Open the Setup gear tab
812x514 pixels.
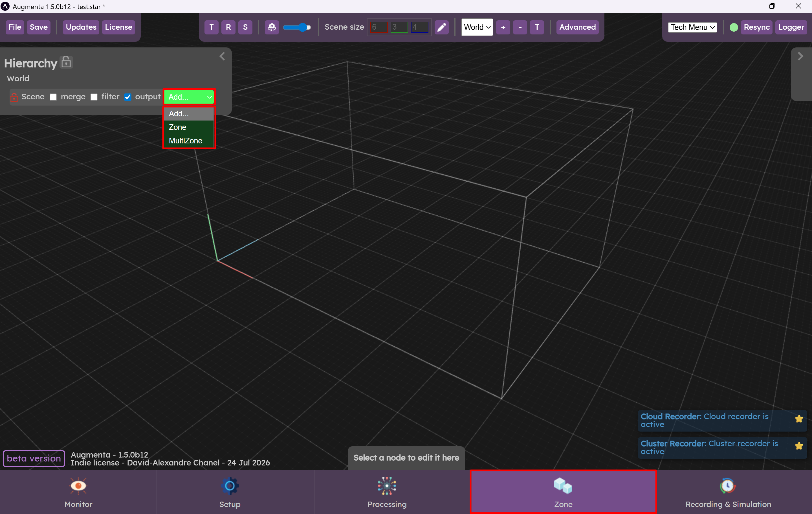[230, 492]
